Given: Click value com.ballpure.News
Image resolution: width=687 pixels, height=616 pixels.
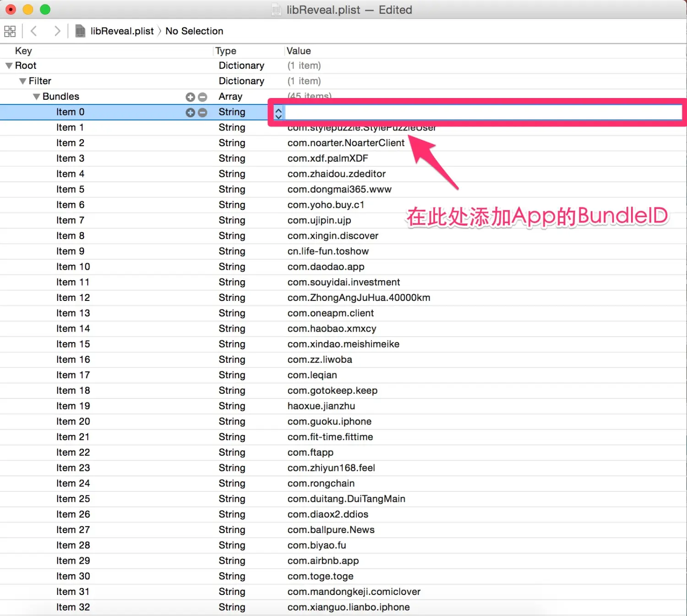Looking at the screenshot, I should coord(331,530).
